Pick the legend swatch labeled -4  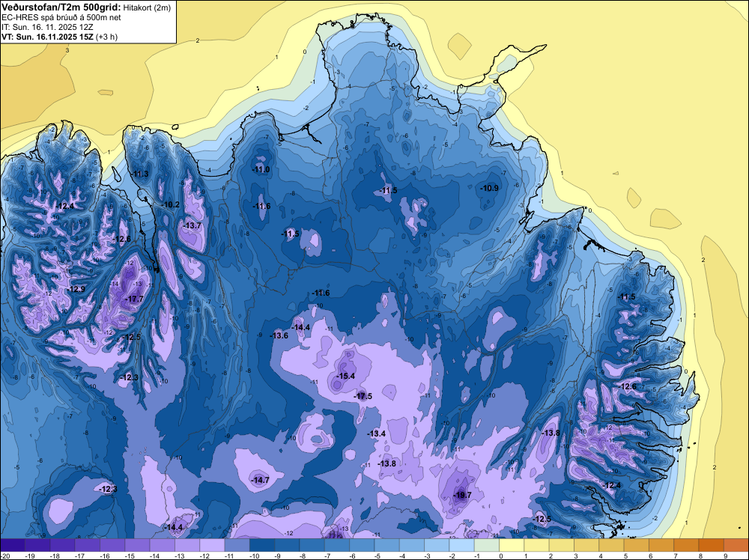pyautogui.click(x=412, y=544)
